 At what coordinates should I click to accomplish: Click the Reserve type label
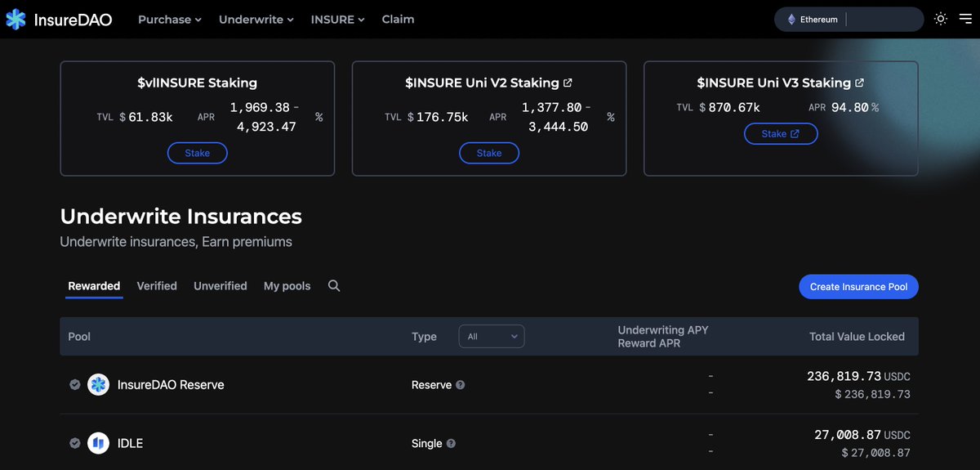coord(431,385)
